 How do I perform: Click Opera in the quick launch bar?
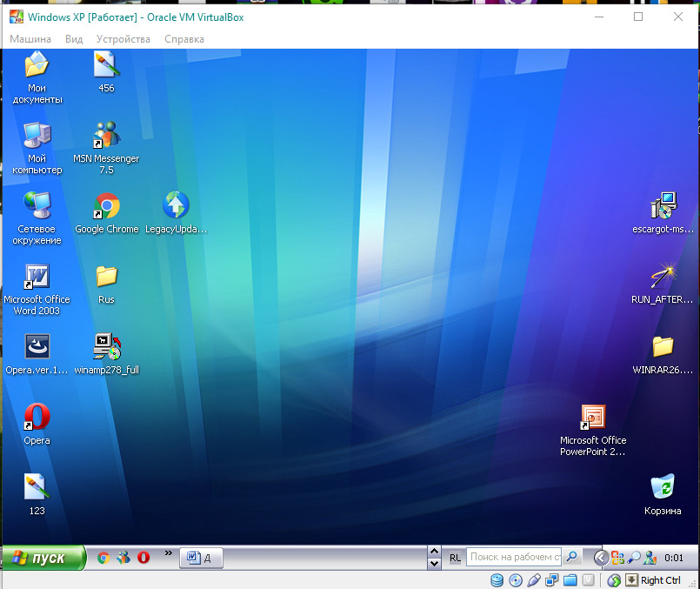tap(143, 558)
